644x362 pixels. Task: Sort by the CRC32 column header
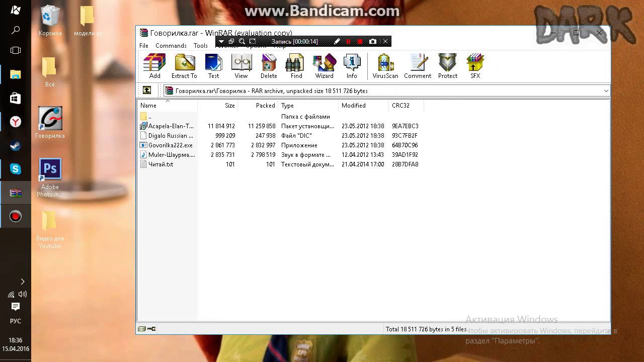point(406,106)
